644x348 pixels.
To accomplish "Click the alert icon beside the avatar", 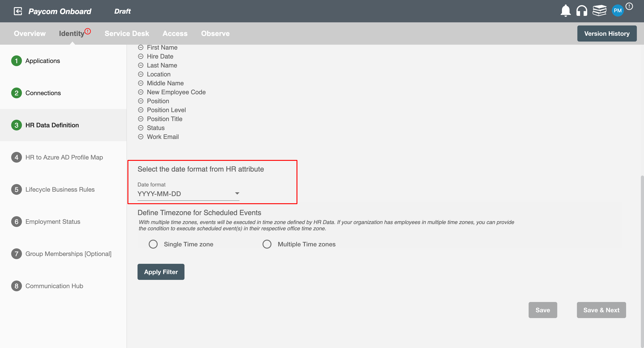I will tap(629, 6).
